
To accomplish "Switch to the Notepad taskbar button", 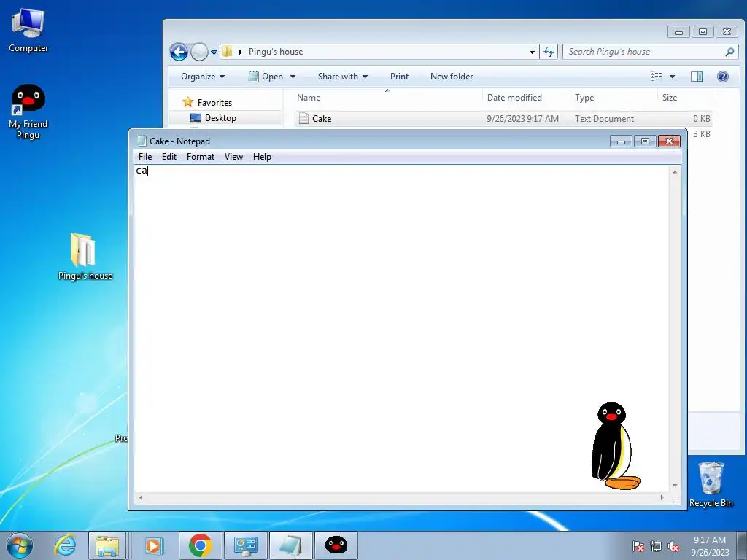I will pyautogui.click(x=291, y=545).
